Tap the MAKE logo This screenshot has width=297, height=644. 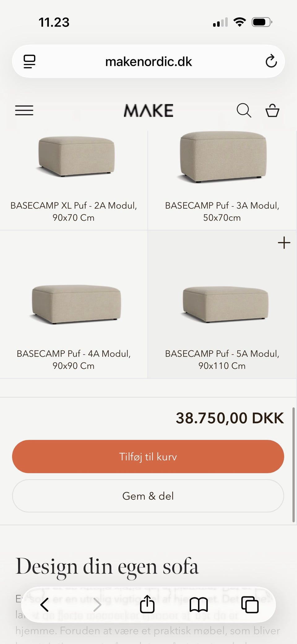148,110
